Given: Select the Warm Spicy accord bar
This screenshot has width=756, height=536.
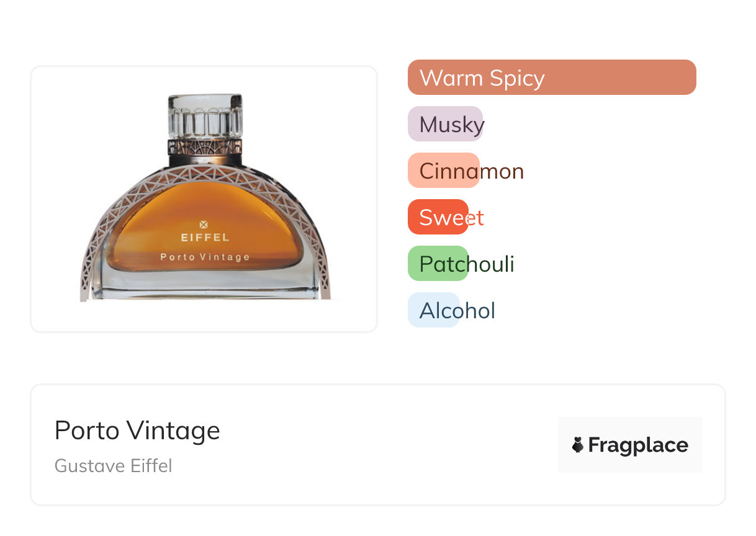Looking at the screenshot, I should pos(551,78).
